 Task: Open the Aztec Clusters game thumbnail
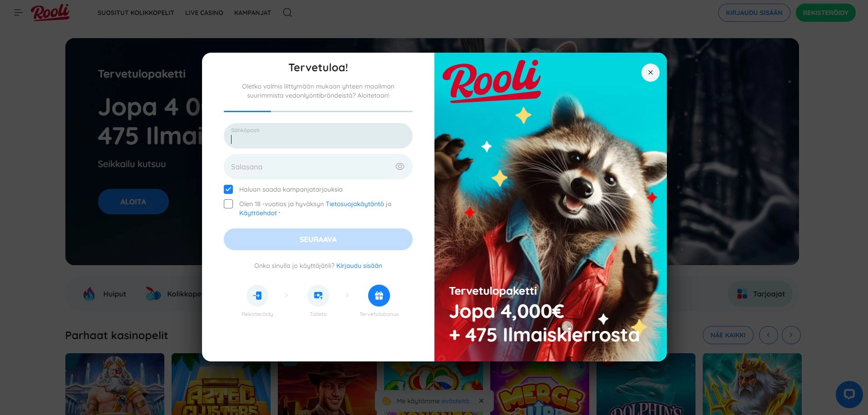221,384
